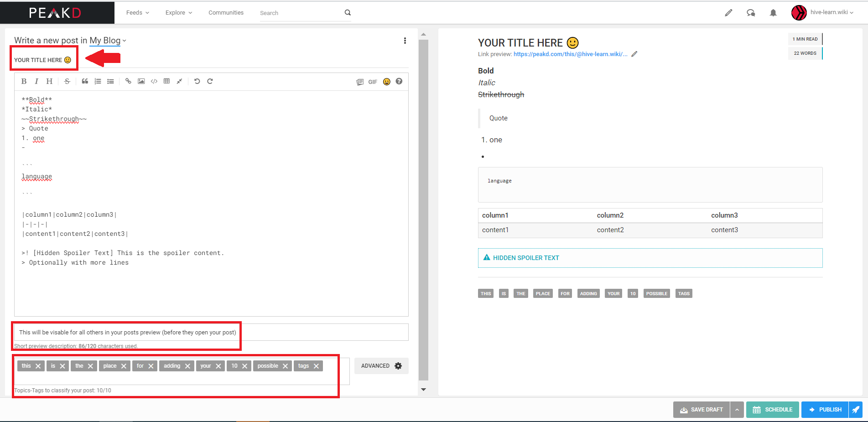Screen dimensions: 868x422
Task: Remove the '10' tag
Action: coord(245,366)
